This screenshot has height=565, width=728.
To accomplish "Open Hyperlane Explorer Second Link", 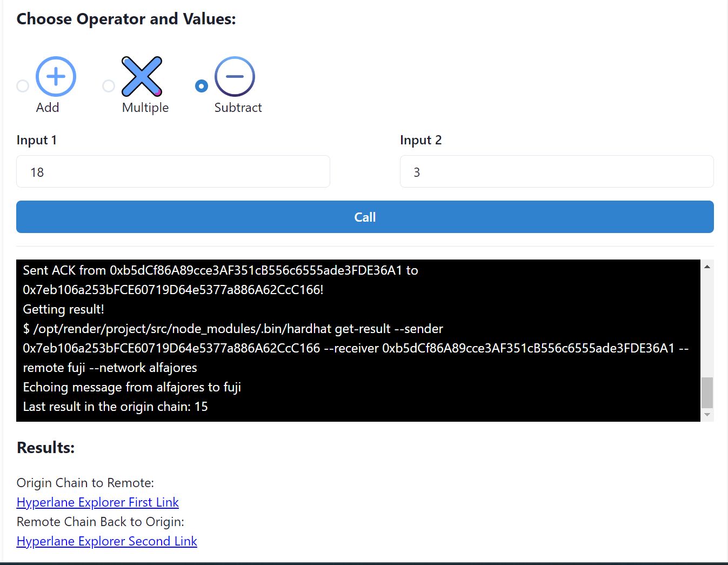I will click(x=107, y=541).
